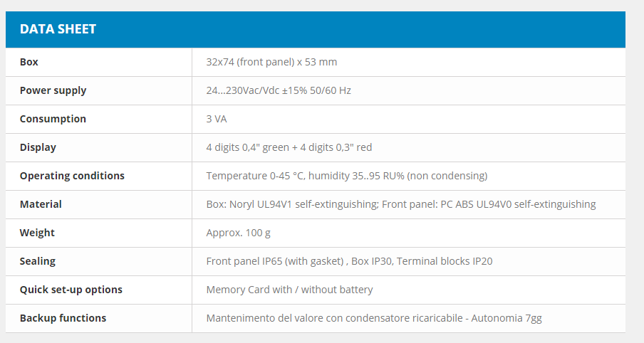
Task: Select the box dimensions 32x74 value text
Action: tap(271, 62)
